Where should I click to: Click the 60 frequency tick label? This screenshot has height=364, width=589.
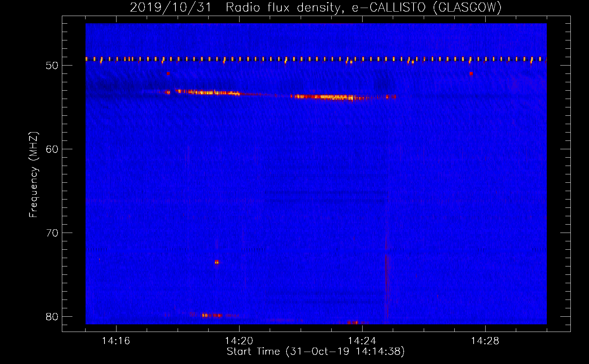pyautogui.click(x=52, y=149)
